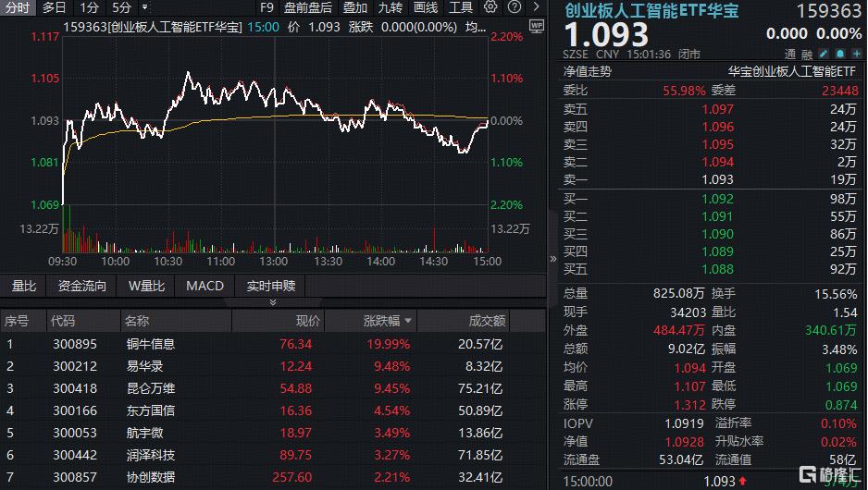Image resolution: width=868 pixels, height=490 pixels.
Task: Click the 13:00 marker on time axis
Action: pyautogui.click(x=274, y=261)
